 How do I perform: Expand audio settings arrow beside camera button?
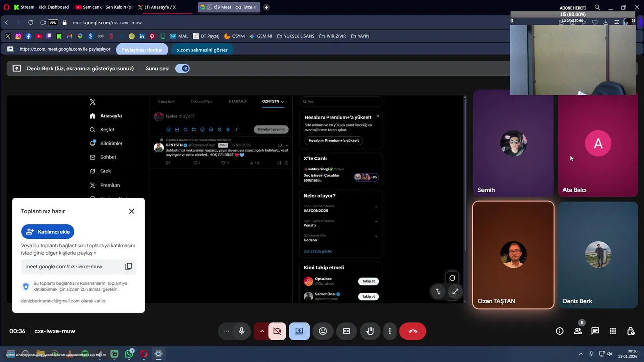coord(262,331)
